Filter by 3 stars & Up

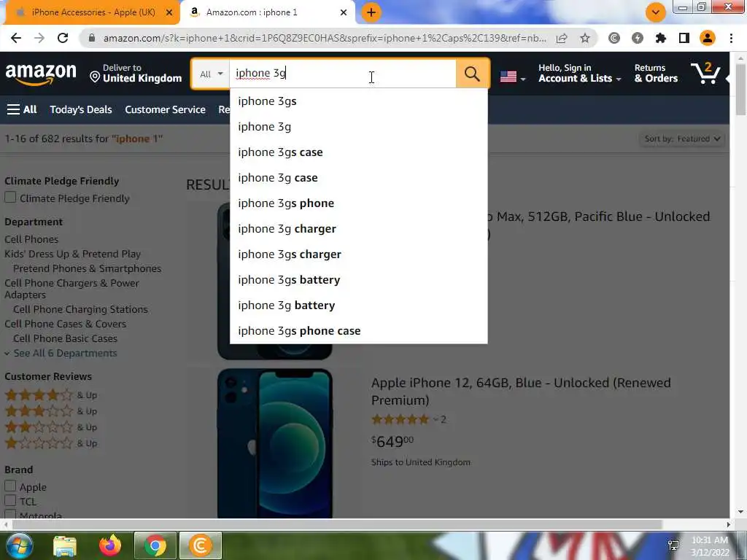coord(51,411)
